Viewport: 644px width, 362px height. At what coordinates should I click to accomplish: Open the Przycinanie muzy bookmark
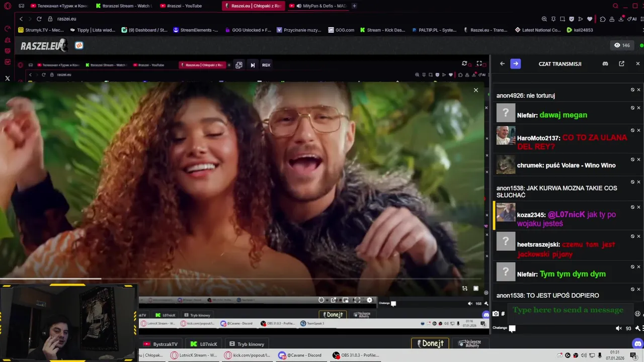(x=299, y=30)
